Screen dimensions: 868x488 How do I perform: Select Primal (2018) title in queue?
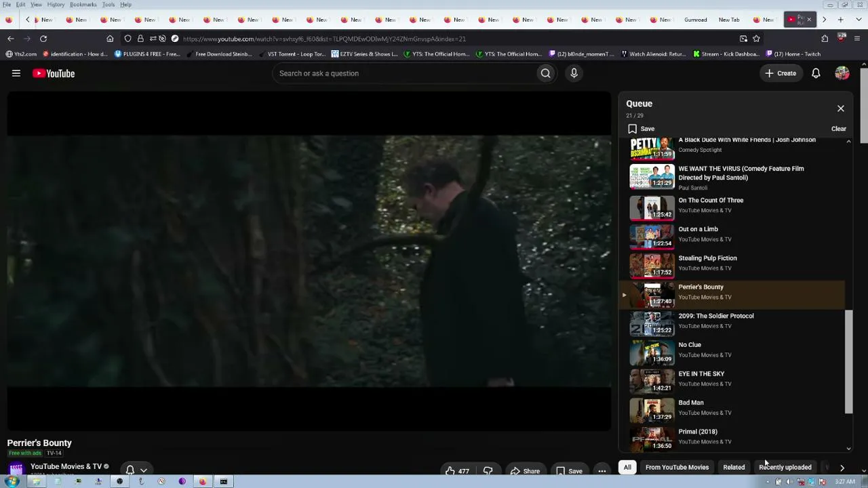[698, 432]
